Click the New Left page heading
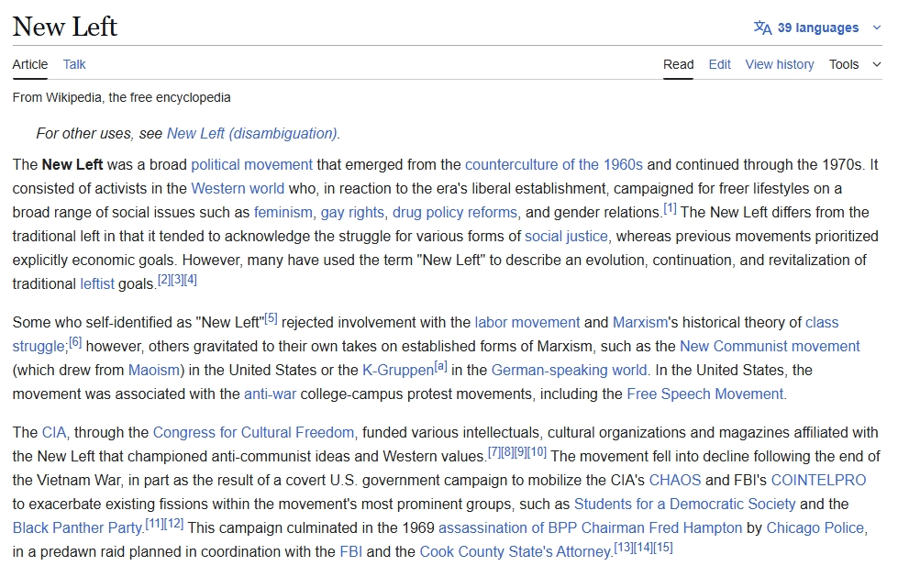The height and width of the screenshot is (588, 898). (x=65, y=27)
